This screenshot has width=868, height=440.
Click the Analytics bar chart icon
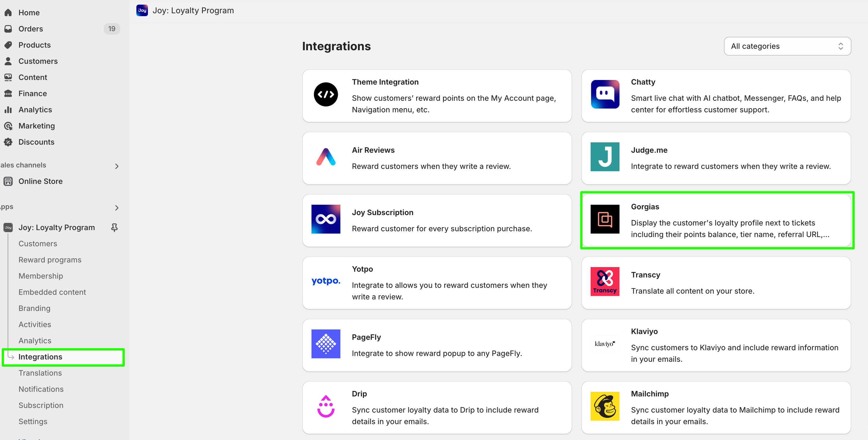coord(8,109)
